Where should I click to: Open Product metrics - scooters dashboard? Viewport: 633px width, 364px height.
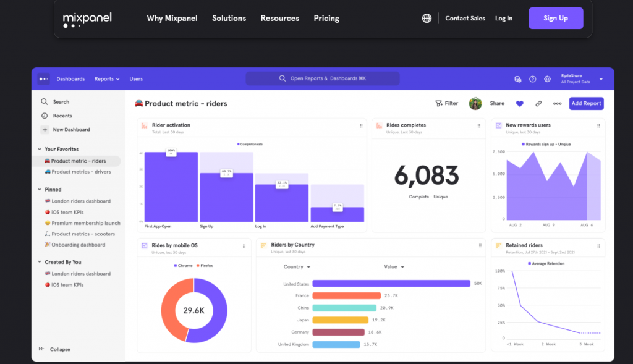pyautogui.click(x=83, y=234)
